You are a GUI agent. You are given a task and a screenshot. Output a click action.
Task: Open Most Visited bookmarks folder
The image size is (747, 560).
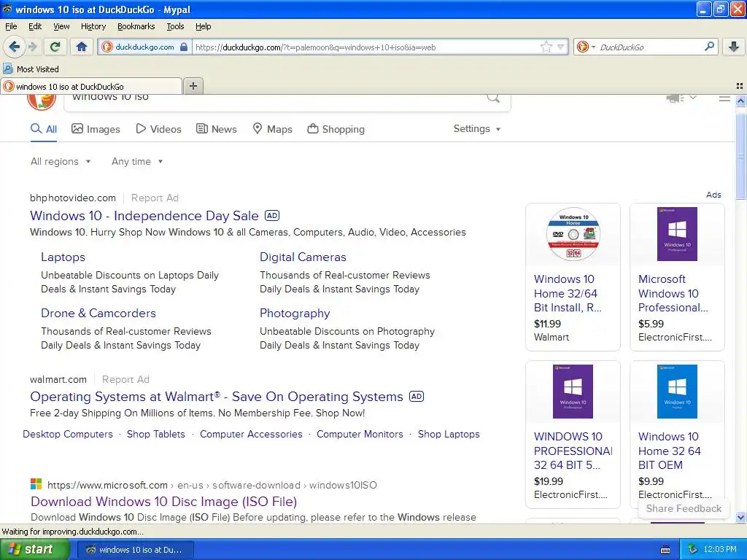click(x=31, y=69)
